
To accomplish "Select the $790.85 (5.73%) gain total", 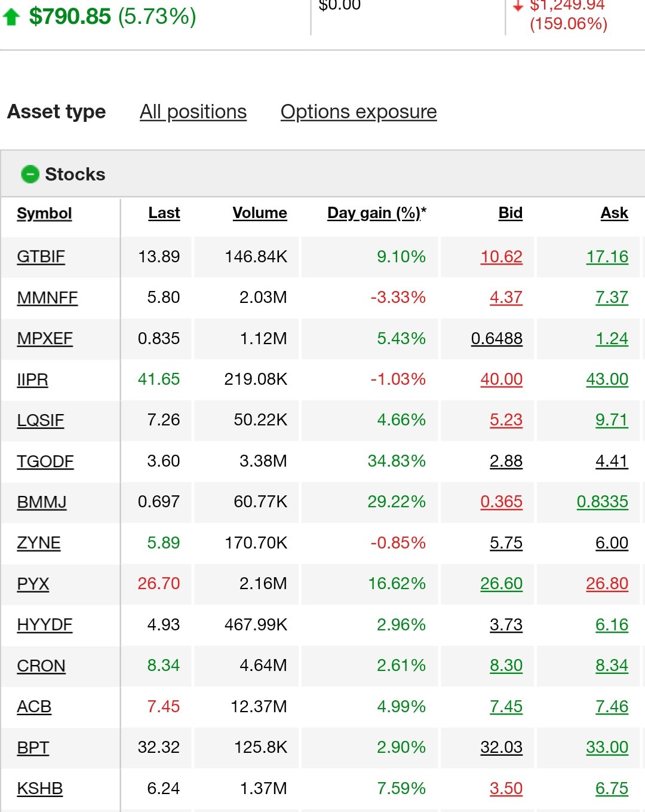I will pos(113,16).
